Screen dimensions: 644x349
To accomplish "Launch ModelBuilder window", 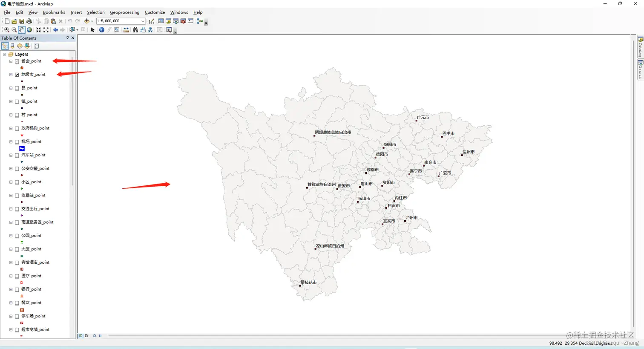I will tap(200, 21).
